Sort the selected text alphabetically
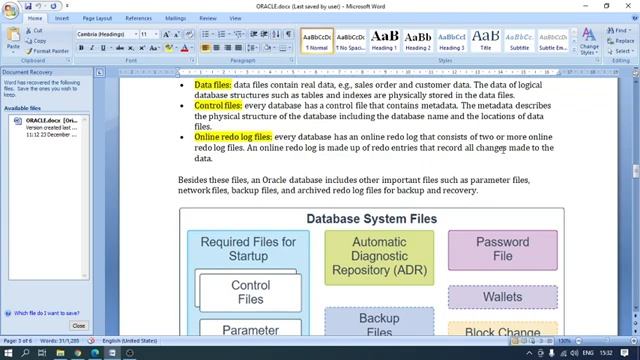 point(276,34)
